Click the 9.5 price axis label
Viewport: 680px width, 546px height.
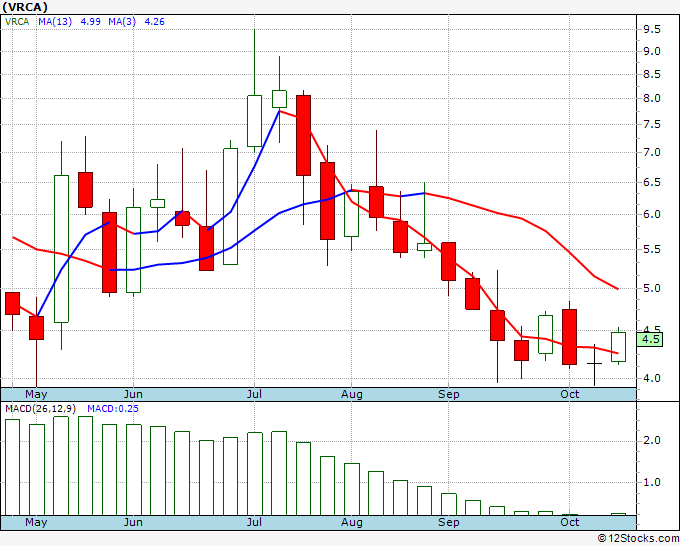coord(651,29)
